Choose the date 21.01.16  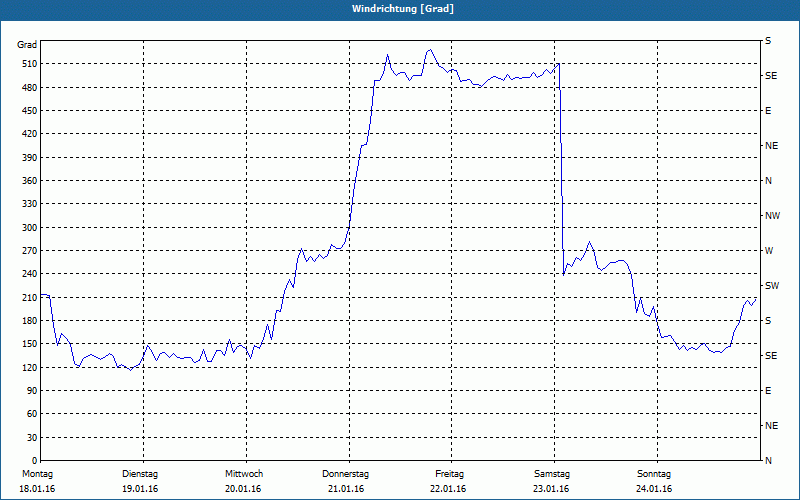coord(346,489)
